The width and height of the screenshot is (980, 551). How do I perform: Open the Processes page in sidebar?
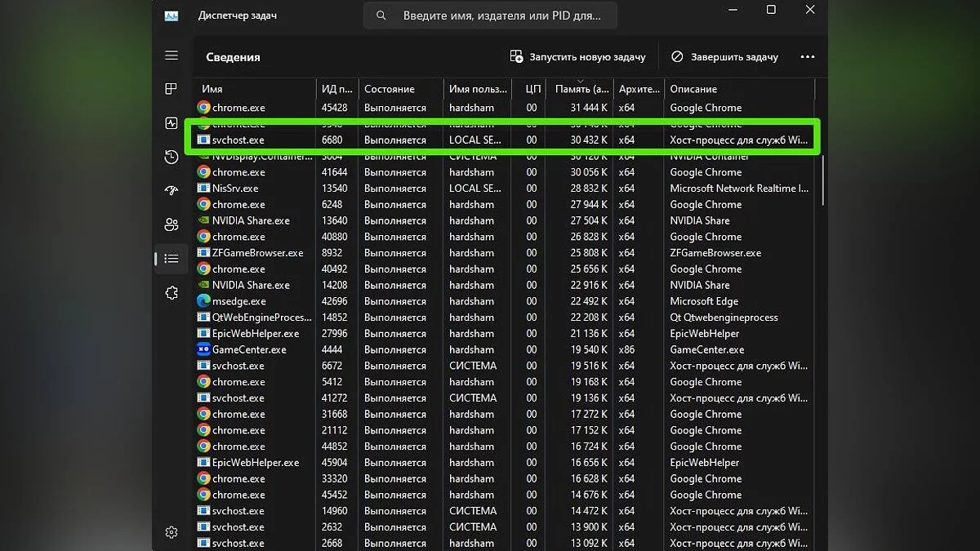[171, 89]
